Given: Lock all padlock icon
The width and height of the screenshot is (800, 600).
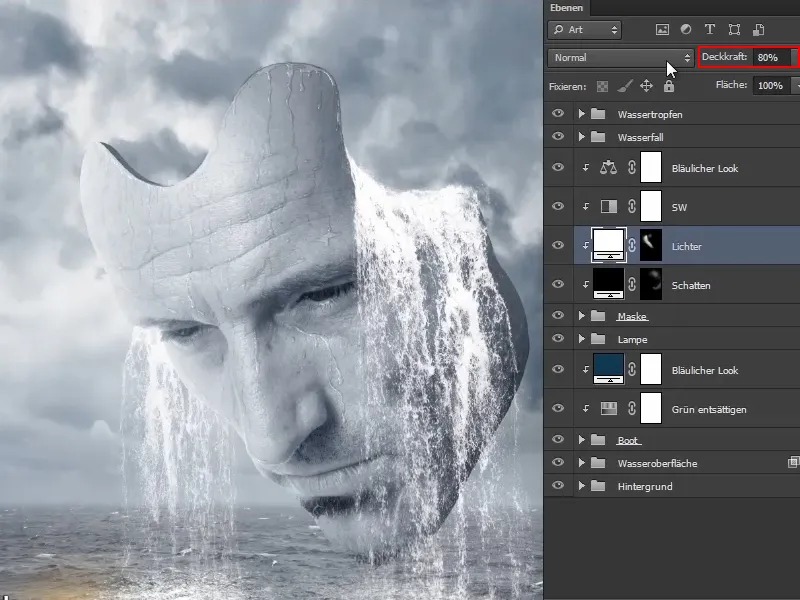Looking at the screenshot, I should click(669, 86).
